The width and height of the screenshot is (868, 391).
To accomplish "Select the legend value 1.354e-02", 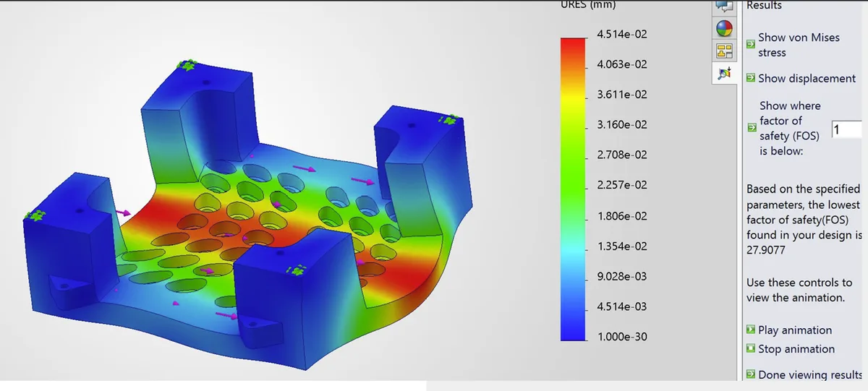I will click(x=621, y=246).
